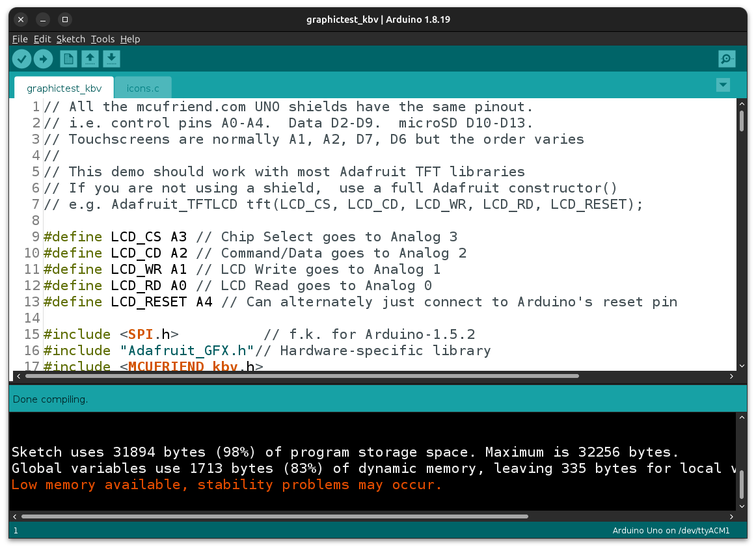This screenshot has width=756, height=549.
Task: Save the sketch with the Save icon
Action: (x=111, y=59)
